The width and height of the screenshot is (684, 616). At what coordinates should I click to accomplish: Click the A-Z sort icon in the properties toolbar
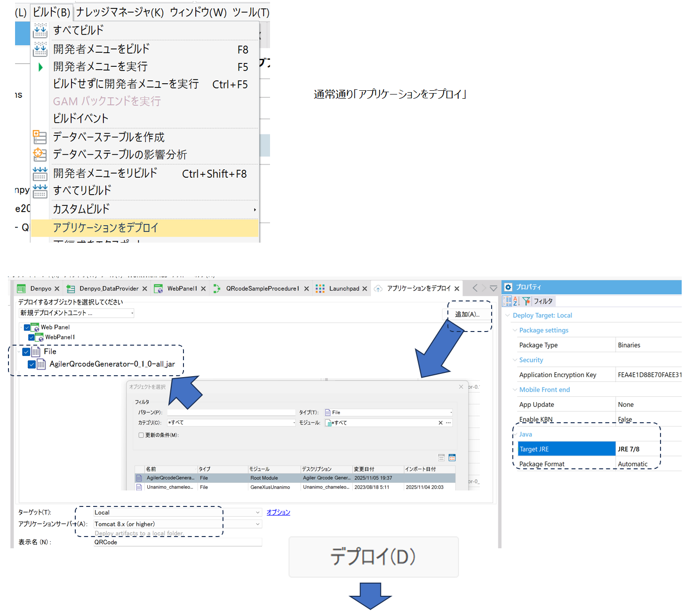pyautogui.click(x=516, y=301)
